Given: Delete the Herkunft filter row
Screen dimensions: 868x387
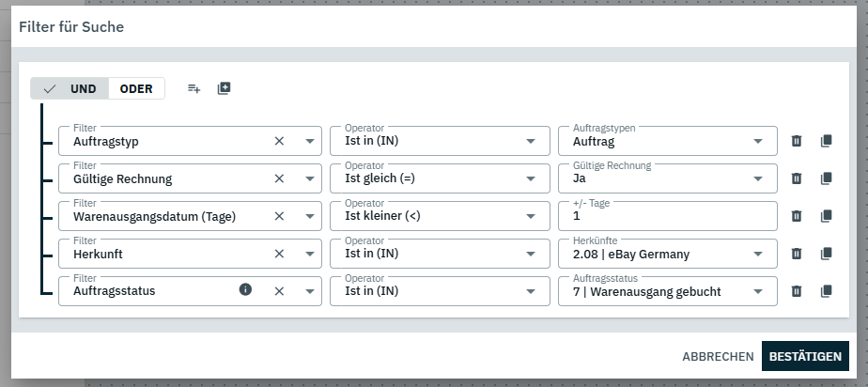Looking at the screenshot, I should click(797, 254).
